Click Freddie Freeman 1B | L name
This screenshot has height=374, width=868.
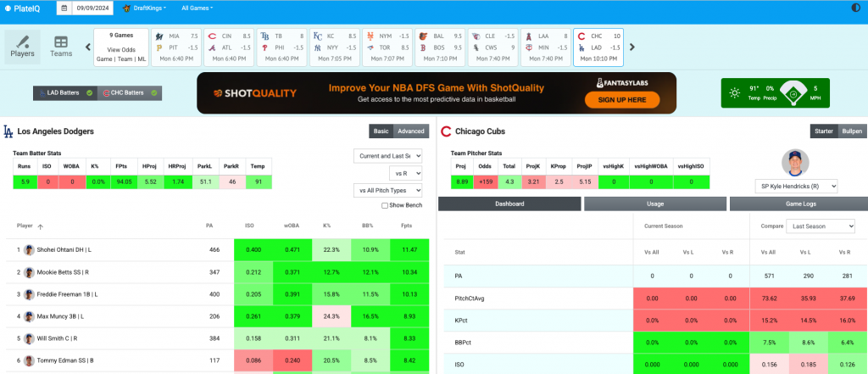[67, 294]
